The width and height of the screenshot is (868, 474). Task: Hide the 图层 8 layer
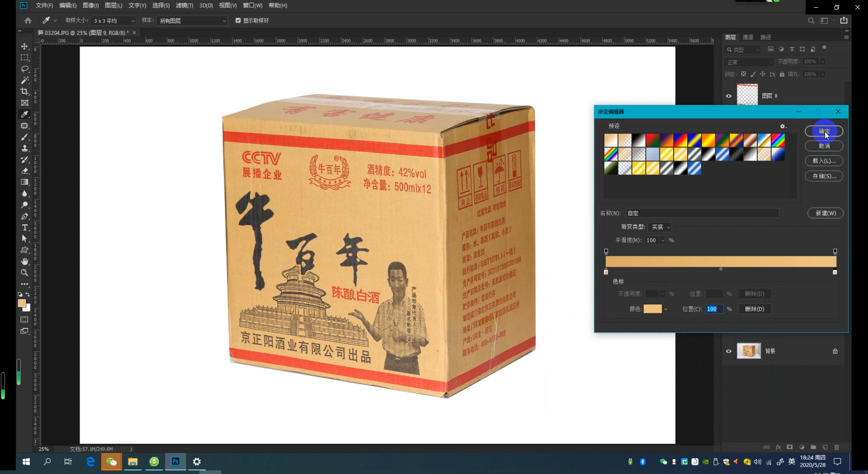coord(729,96)
